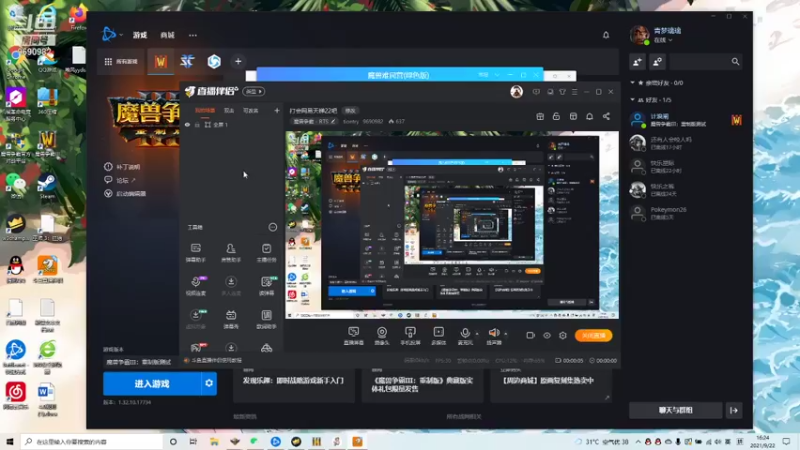Screen dimensions: 800x450
Task: Select the 全屏 1 source row
Action: [x=232, y=124]
